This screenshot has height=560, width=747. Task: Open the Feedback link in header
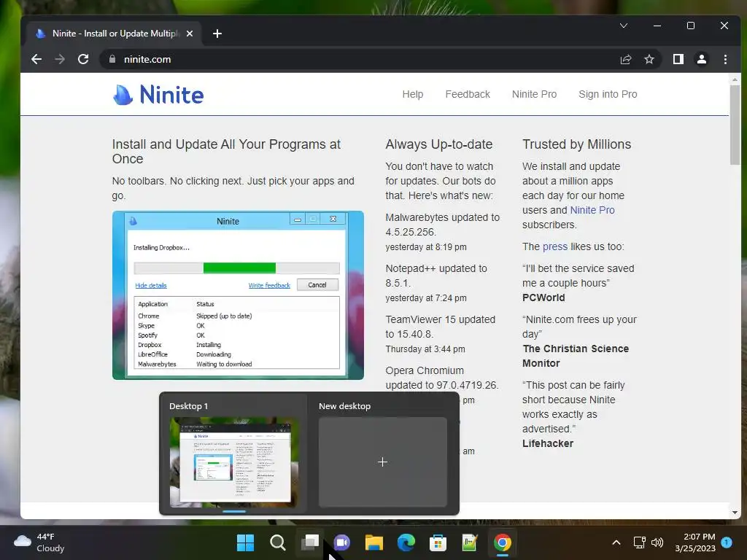(x=468, y=94)
